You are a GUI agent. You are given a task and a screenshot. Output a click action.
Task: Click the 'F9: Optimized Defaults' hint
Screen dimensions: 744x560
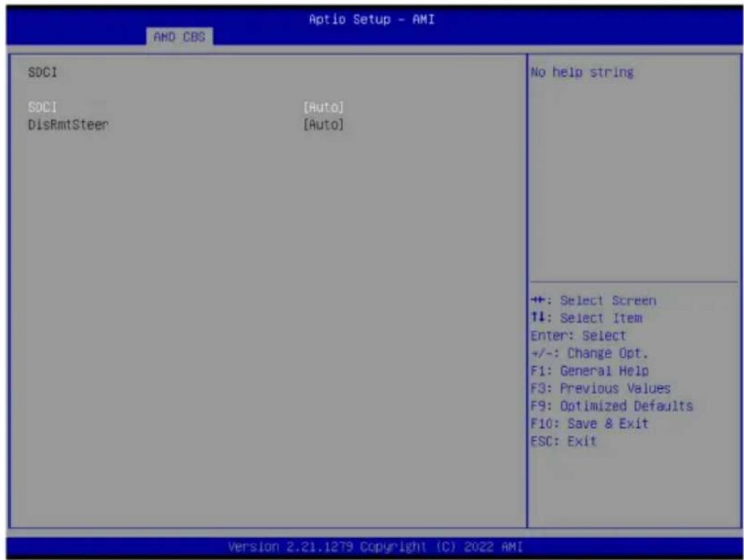tap(612, 406)
